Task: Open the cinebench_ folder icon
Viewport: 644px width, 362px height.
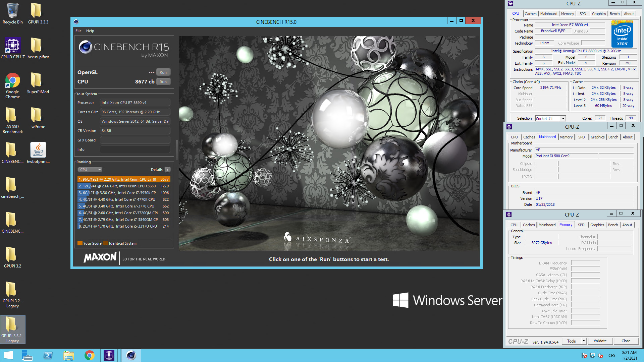Action: 13,188
